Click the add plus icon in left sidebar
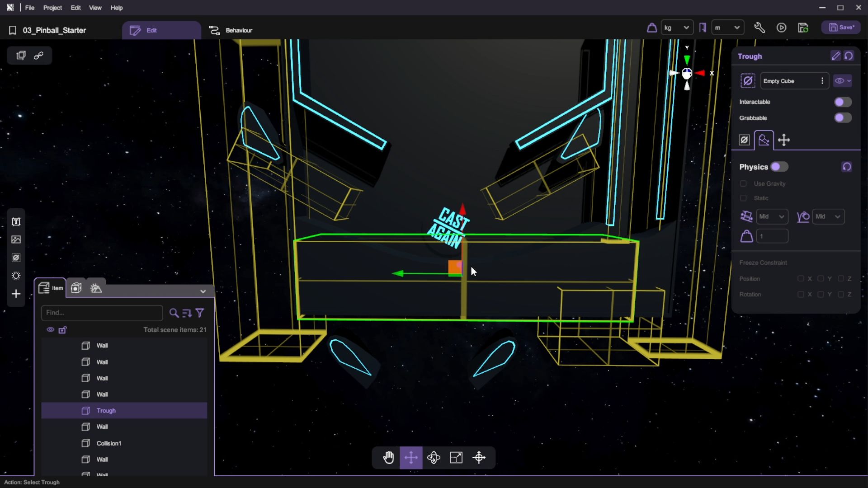Screen dimensions: 868x488 pyautogui.click(x=16, y=294)
